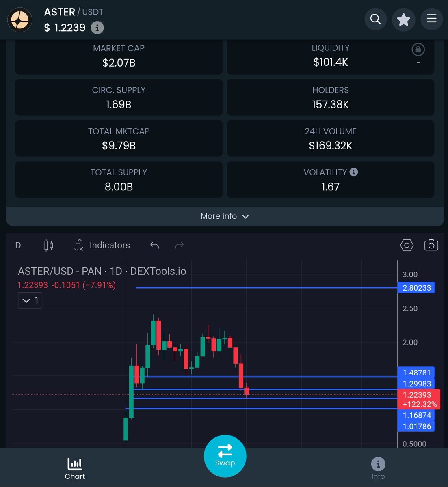Expand the More info section

(x=225, y=216)
